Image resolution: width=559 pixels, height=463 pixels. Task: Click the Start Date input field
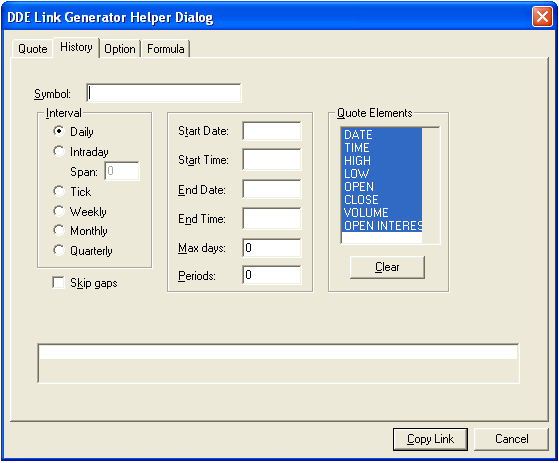(272, 131)
